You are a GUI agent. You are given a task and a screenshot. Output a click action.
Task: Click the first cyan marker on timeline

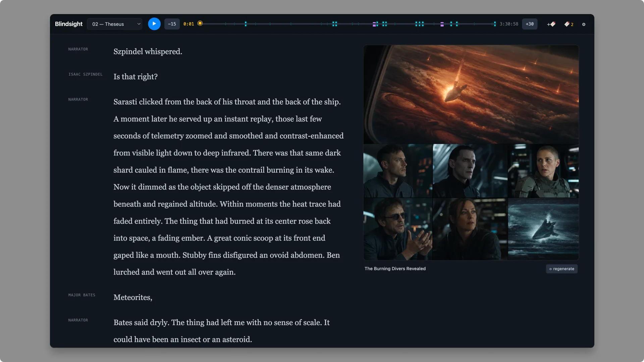coord(246,24)
